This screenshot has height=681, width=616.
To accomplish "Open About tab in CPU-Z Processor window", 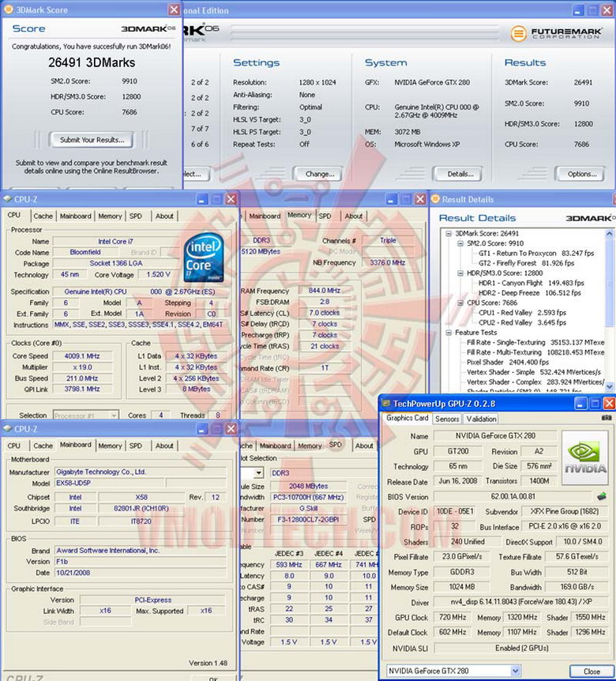I will pos(164,216).
